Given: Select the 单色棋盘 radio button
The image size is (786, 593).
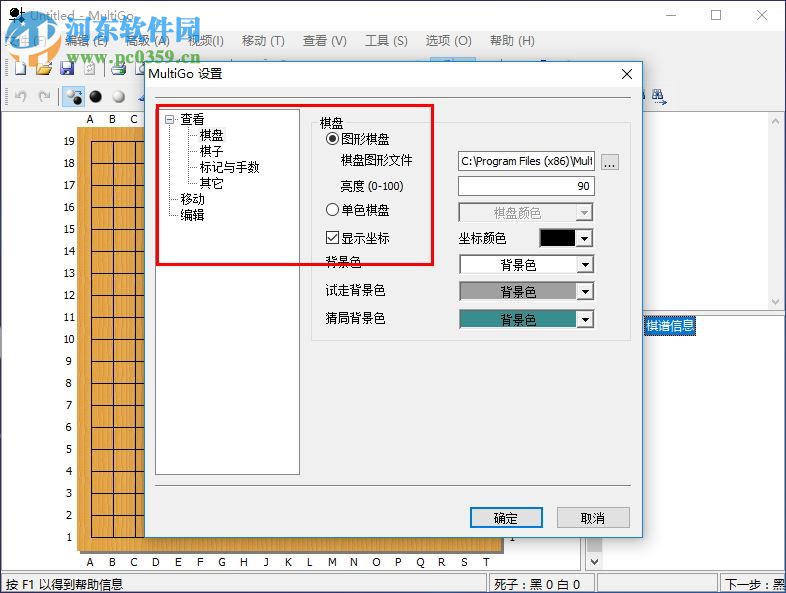Looking at the screenshot, I should click(332, 210).
